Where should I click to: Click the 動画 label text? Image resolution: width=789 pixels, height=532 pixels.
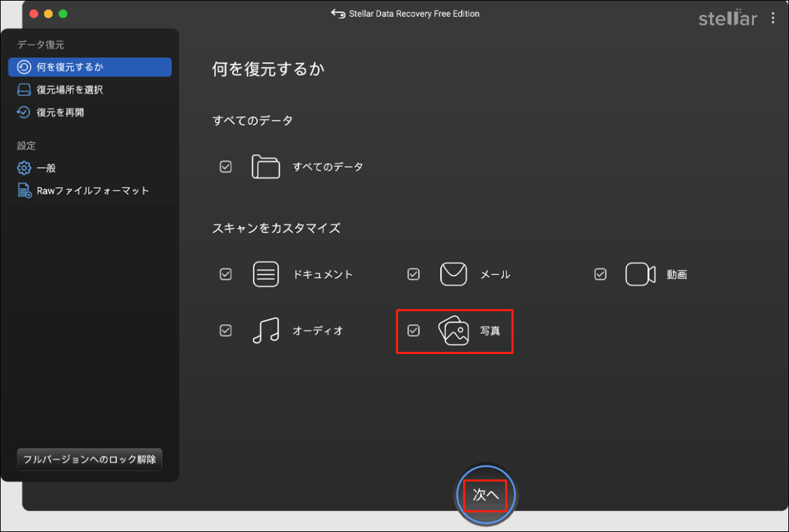tap(677, 274)
